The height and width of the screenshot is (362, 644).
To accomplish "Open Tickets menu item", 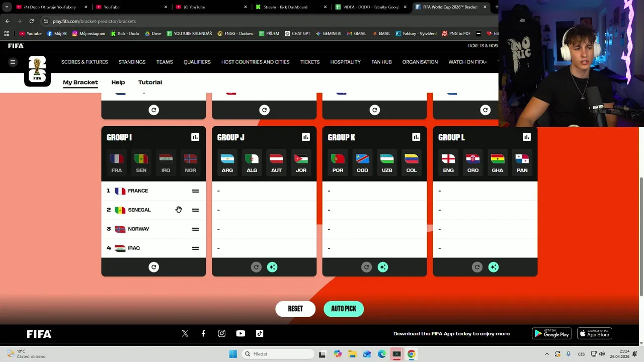I will (310, 62).
